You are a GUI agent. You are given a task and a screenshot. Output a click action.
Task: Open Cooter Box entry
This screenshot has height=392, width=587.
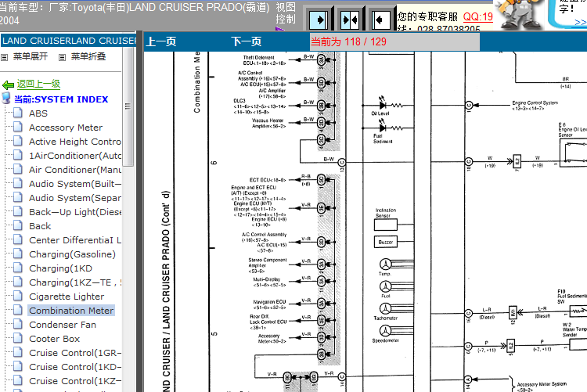pyautogui.click(x=54, y=339)
